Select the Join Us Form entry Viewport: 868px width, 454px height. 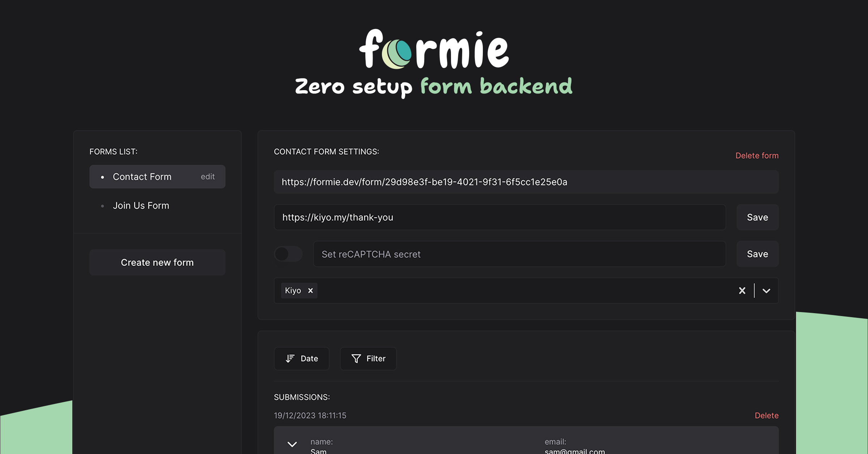[141, 206]
